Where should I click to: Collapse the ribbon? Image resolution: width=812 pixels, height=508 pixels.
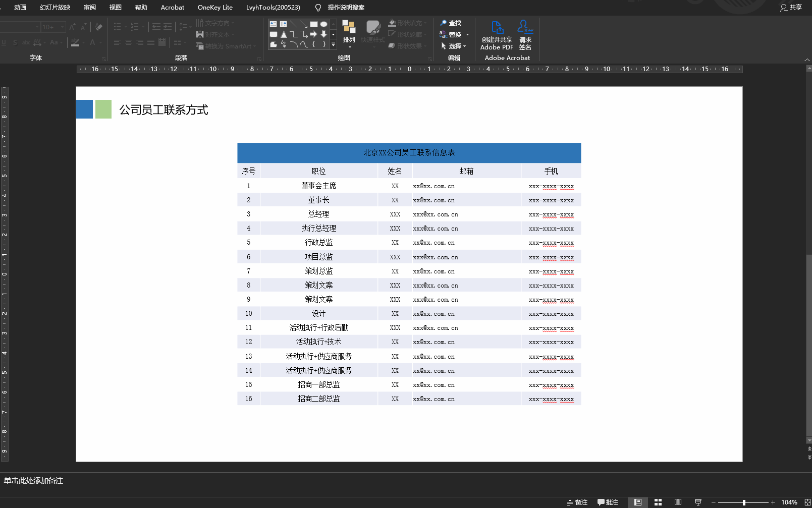click(807, 60)
